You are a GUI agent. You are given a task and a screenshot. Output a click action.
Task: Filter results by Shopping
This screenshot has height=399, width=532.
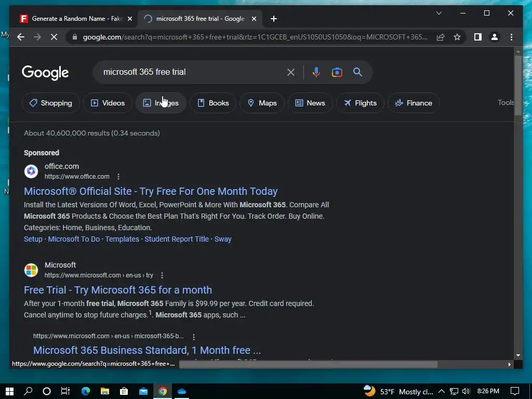pyautogui.click(x=51, y=103)
